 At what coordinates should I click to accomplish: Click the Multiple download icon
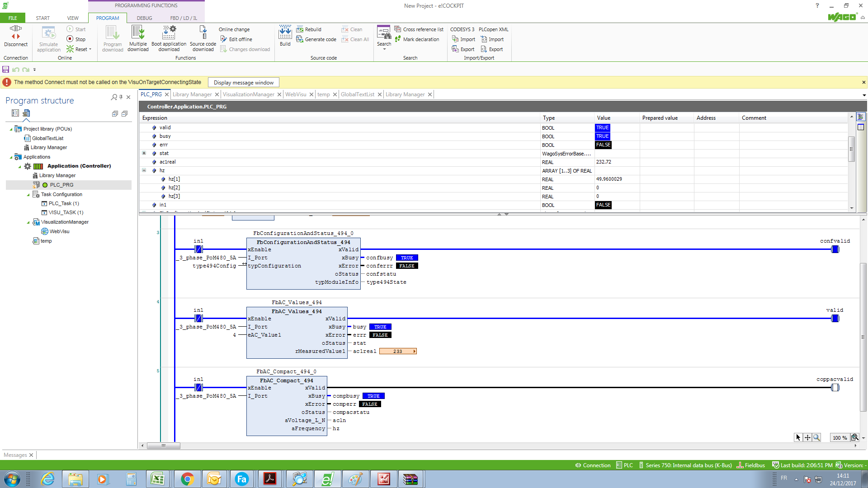138,33
